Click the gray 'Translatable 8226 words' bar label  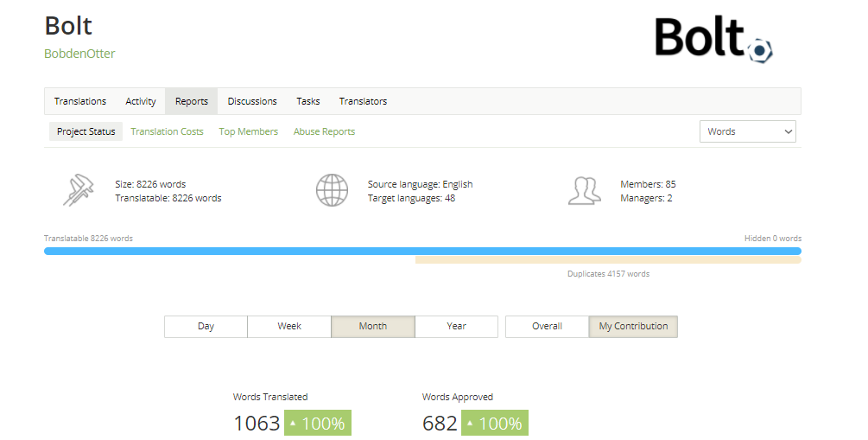(x=89, y=239)
